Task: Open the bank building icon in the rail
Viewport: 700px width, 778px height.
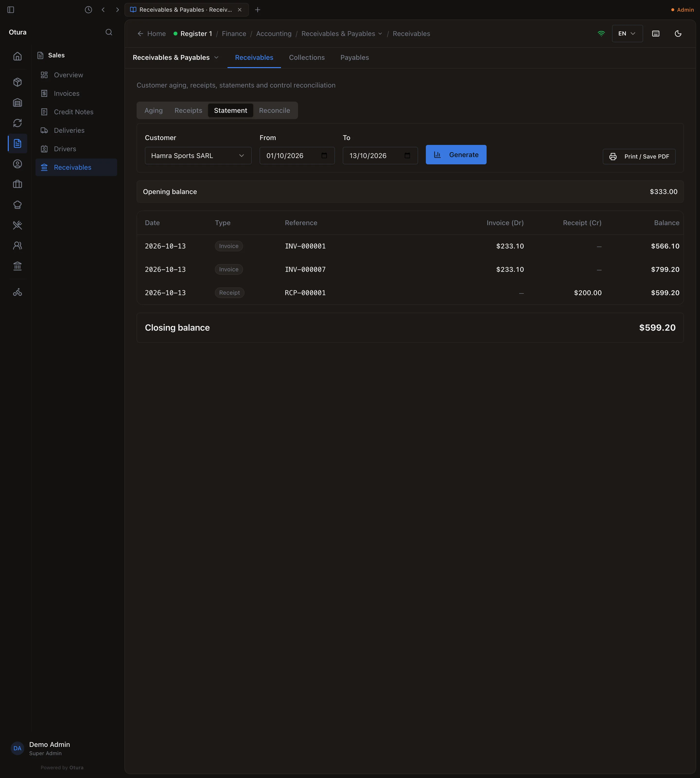Action: [17, 266]
